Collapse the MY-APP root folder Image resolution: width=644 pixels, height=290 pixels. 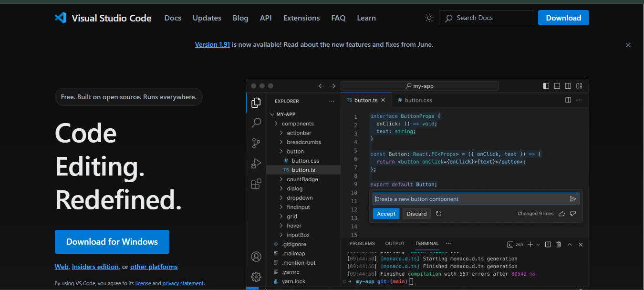(272, 114)
